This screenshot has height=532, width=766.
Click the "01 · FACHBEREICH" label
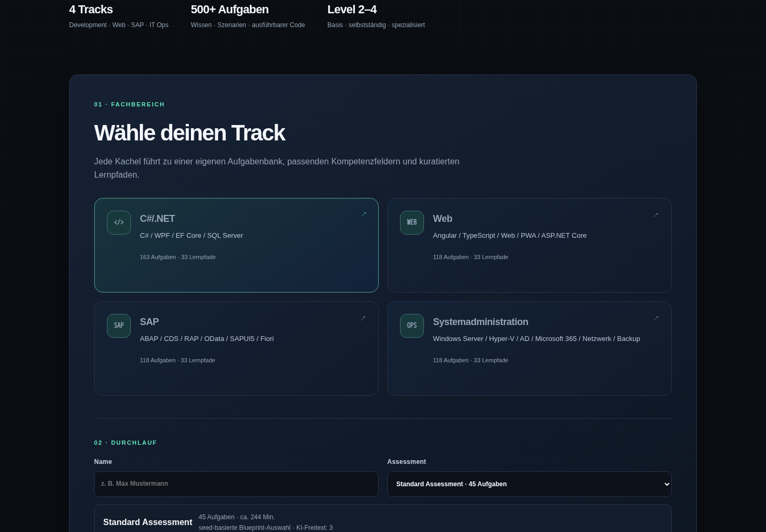point(129,104)
